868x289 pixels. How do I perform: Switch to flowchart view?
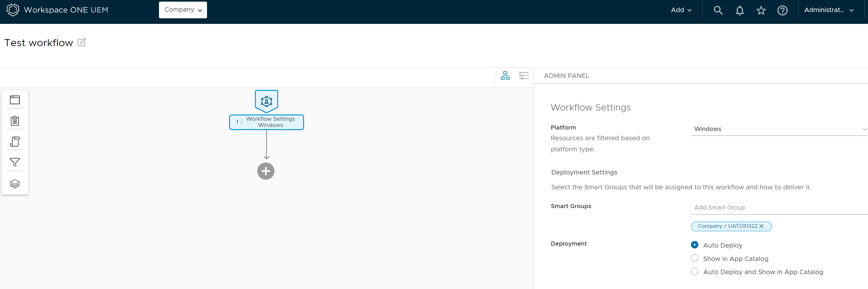[505, 75]
